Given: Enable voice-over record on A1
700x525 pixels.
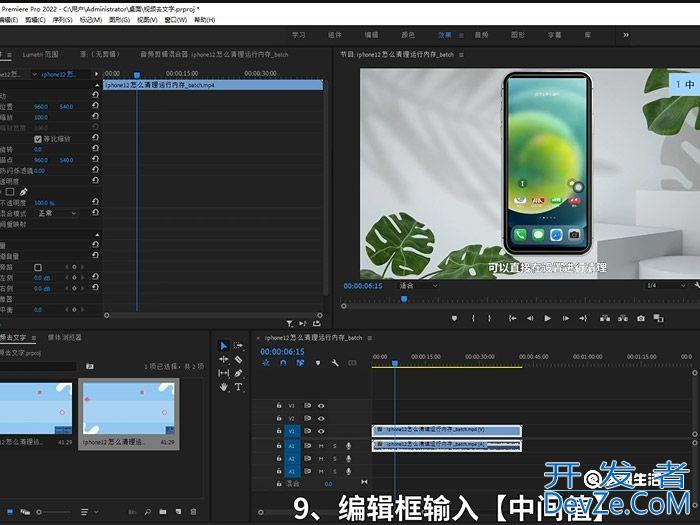Looking at the screenshot, I should point(348,446).
